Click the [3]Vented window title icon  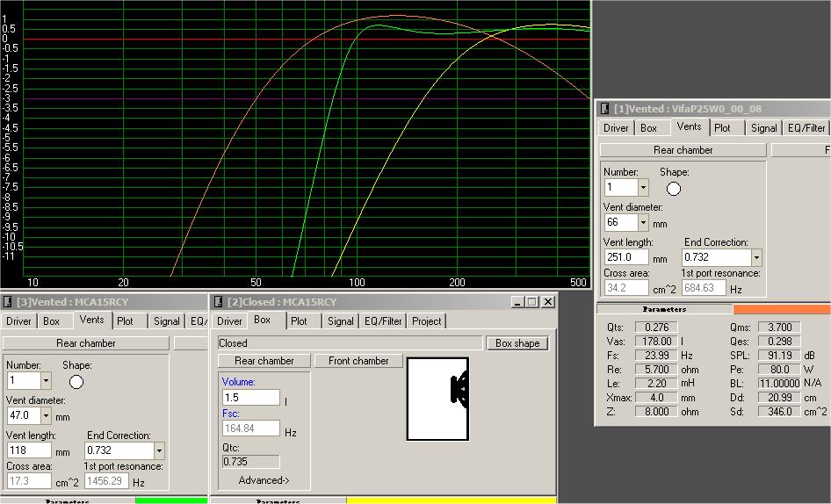click(7, 301)
